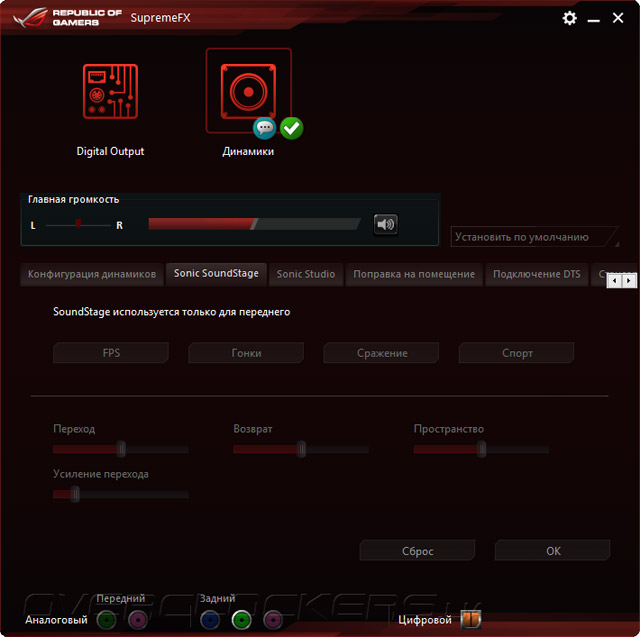Click the blue rear analog jack
The image size is (640, 637).
tap(210, 620)
